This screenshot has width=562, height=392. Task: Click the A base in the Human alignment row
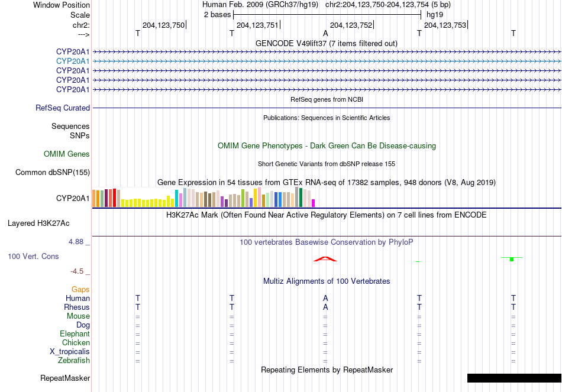click(325, 298)
